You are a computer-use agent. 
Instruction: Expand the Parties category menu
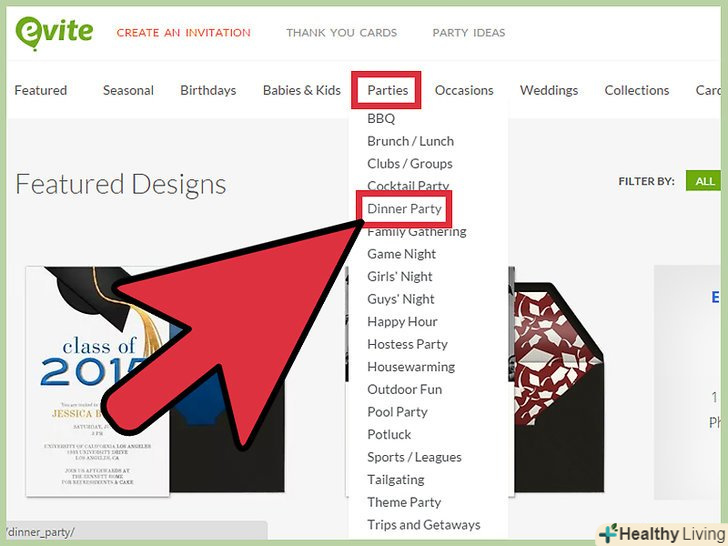[x=387, y=90]
